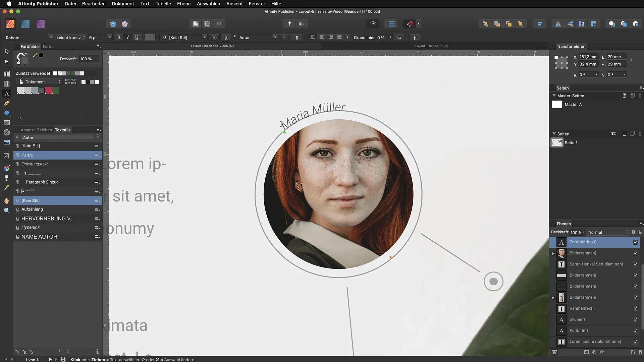Click the X position field 181,3 mm

pos(588,57)
